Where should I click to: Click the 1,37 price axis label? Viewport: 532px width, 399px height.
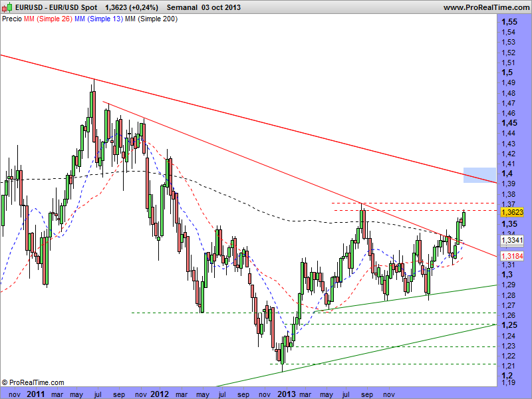tap(508, 204)
